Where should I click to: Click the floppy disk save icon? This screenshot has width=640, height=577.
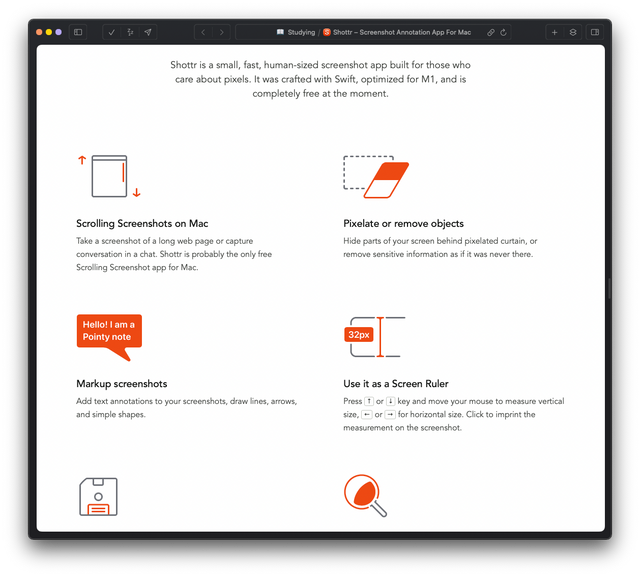tap(98, 497)
